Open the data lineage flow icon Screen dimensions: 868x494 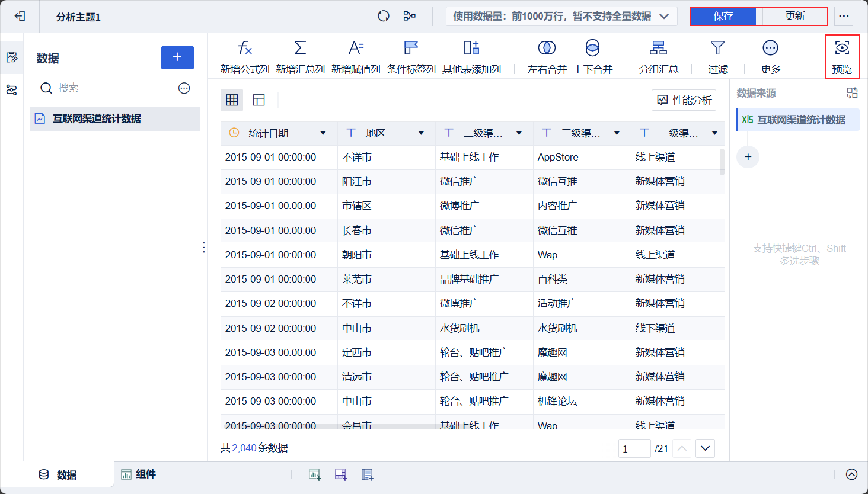click(410, 16)
